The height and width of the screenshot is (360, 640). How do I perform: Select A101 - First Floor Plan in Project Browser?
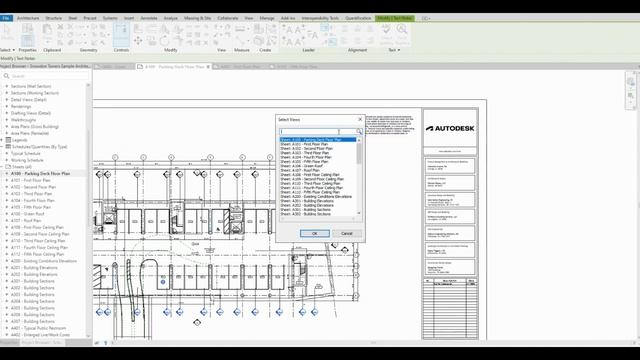[x=31, y=180]
